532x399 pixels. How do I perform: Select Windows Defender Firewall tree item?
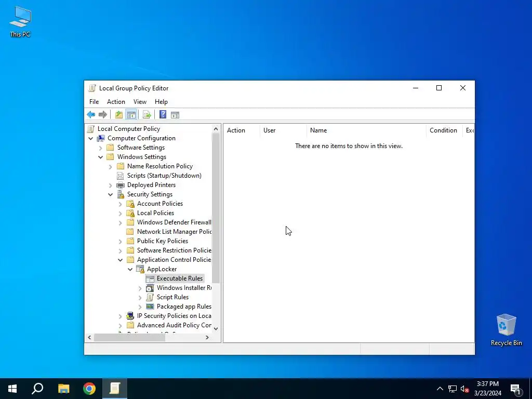click(x=174, y=222)
